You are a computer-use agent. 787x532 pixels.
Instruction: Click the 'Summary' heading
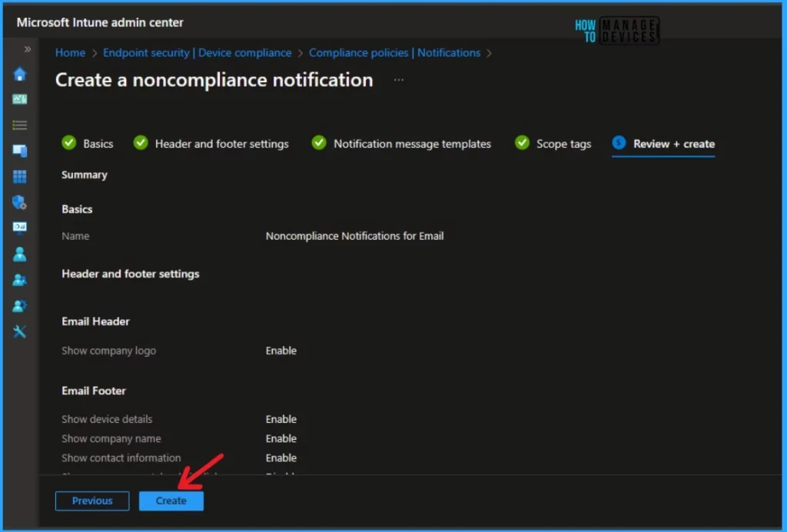coord(85,175)
